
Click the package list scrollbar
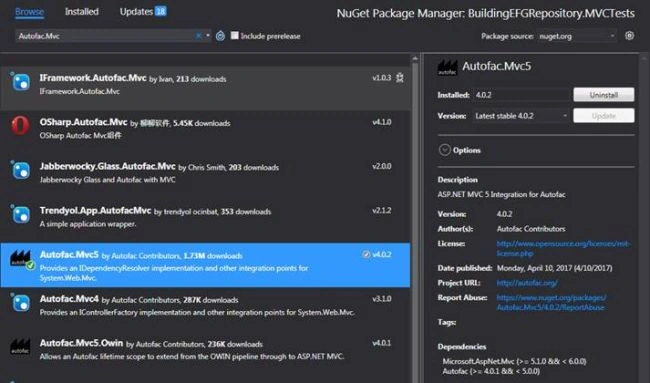415,224
